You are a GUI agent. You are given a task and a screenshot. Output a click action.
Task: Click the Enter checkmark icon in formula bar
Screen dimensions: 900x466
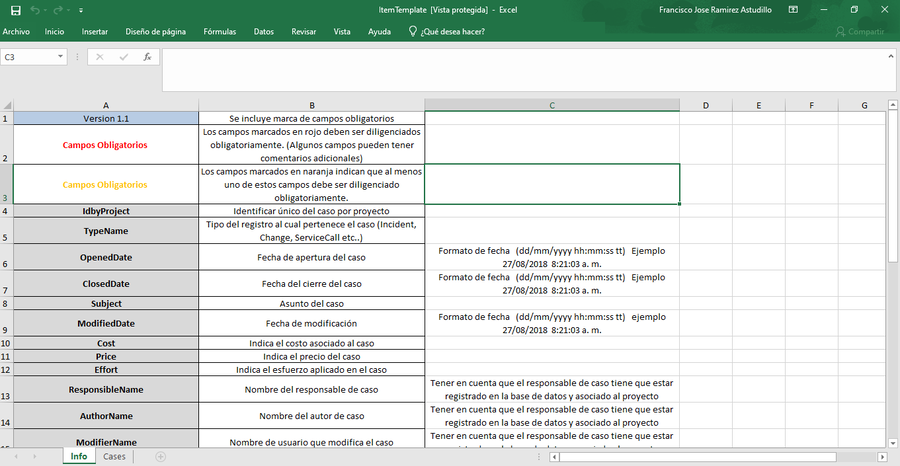pyautogui.click(x=123, y=57)
